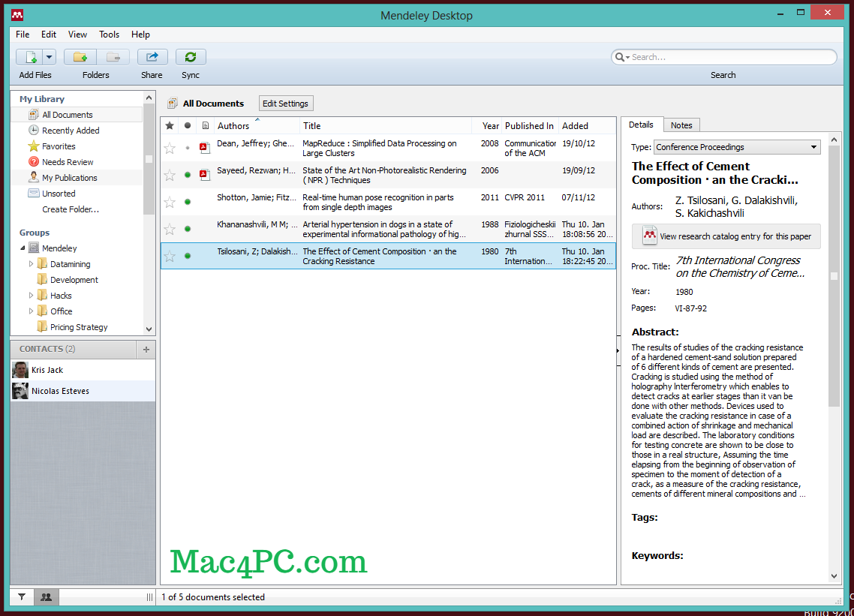854x616 pixels.
Task: Expand the Hacks folder
Action: pos(31,295)
